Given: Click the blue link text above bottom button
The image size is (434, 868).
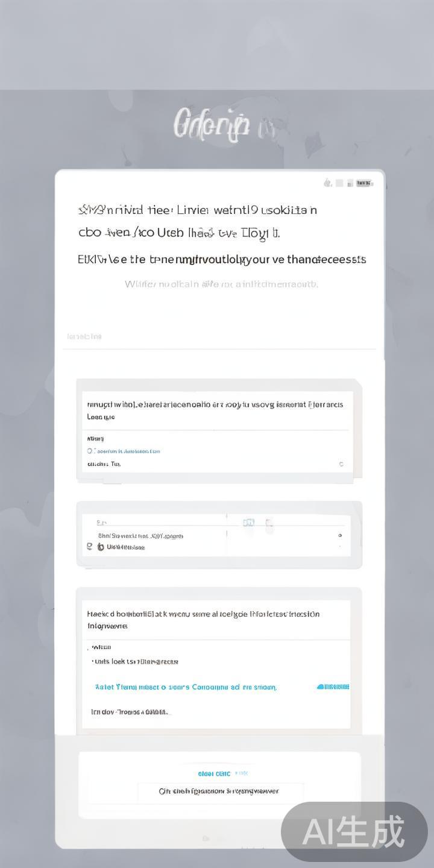Looking at the screenshot, I should coord(214,773).
